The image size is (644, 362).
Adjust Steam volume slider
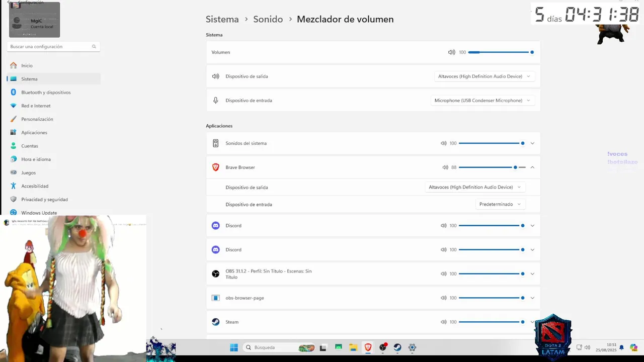492,322
